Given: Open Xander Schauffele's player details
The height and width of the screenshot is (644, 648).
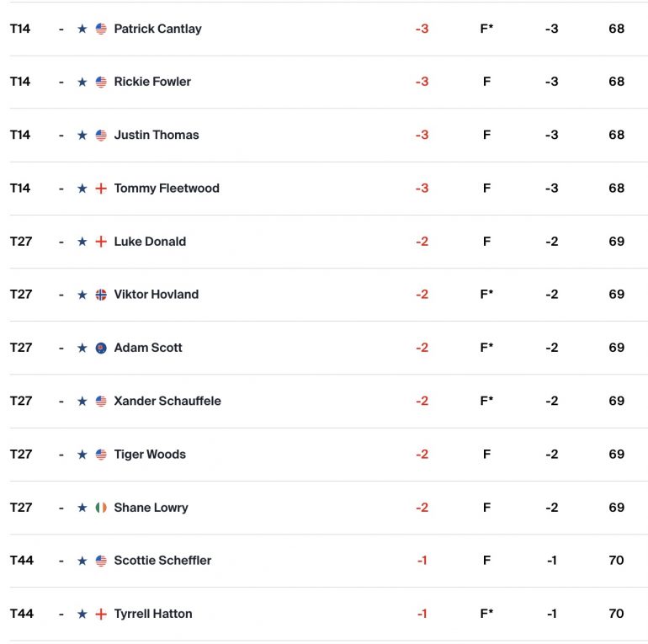Looking at the screenshot, I should [x=167, y=401].
